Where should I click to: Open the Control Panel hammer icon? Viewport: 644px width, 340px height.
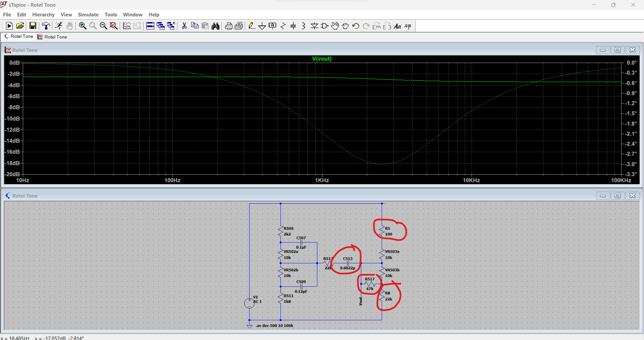coord(46,26)
